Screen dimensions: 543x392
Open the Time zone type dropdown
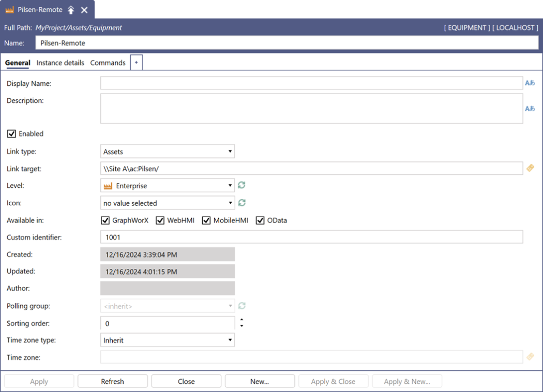coord(168,340)
